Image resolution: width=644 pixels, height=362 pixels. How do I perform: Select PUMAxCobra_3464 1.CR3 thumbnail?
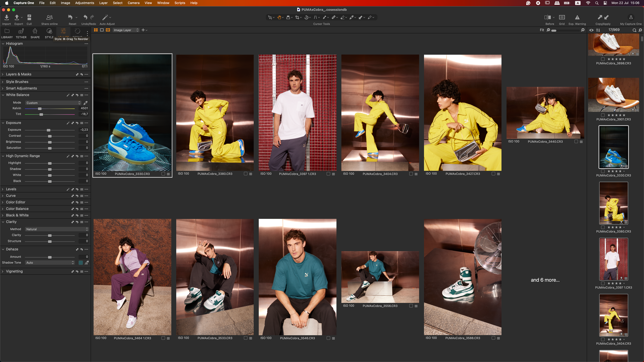(132, 277)
